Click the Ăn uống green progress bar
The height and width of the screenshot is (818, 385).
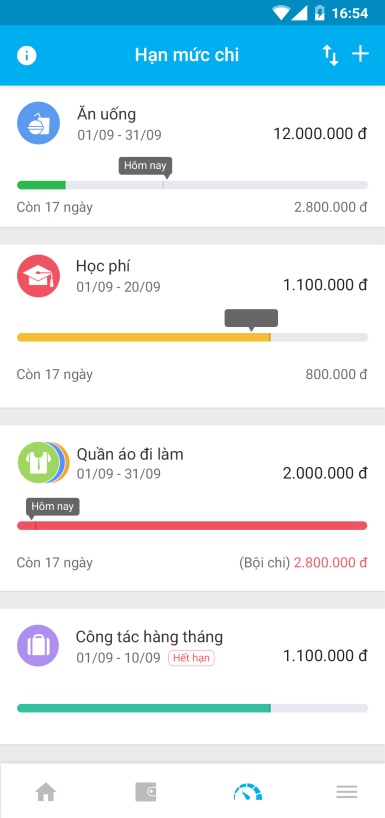tap(192, 185)
